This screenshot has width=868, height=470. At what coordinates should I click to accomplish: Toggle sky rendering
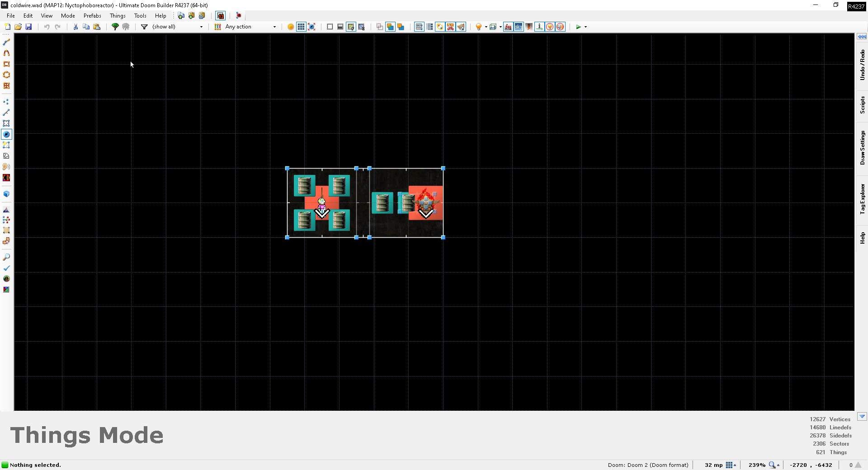pyautogui.click(x=519, y=27)
